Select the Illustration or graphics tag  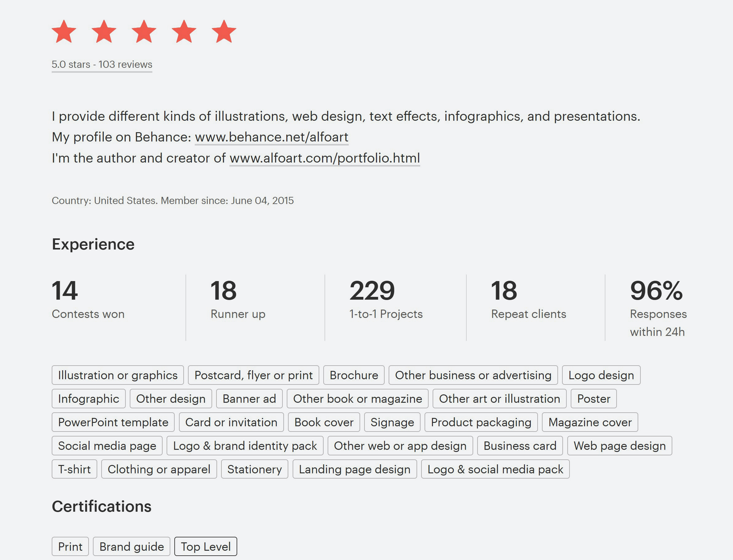coord(118,375)
